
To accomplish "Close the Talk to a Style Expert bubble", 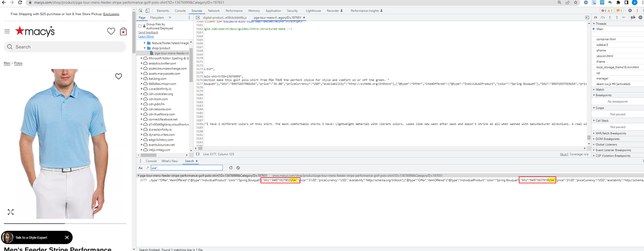I will click(x=67, y=237).
